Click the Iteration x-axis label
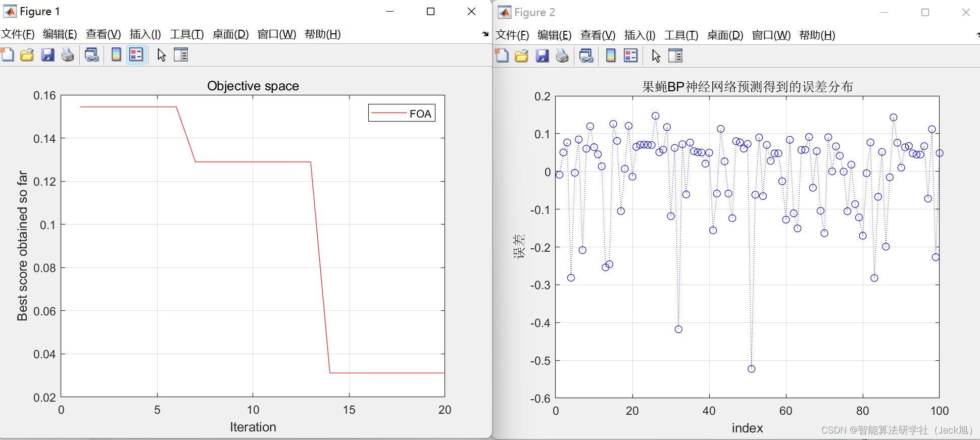The image size is (980, 440). pyautogui.click(x=253, y=427)
